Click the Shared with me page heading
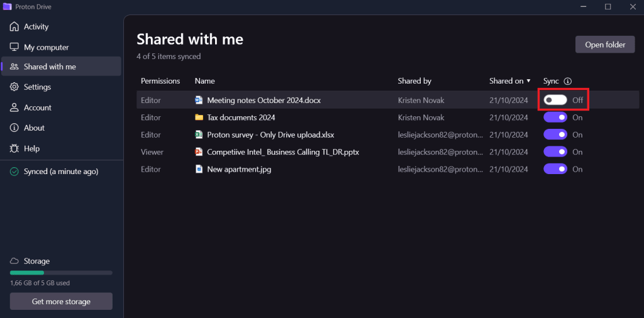Screen dimensions: 644x318 click(x=190, y=40)
